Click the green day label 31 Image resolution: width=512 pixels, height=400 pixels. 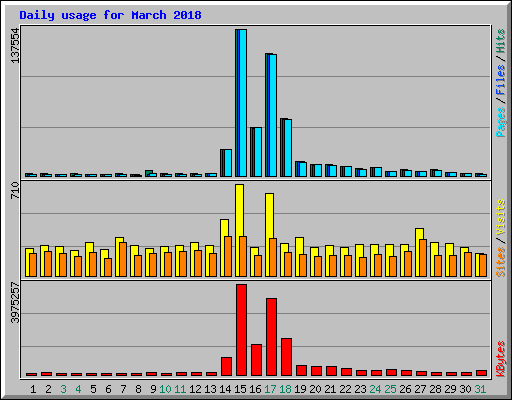tap(480, 389)
